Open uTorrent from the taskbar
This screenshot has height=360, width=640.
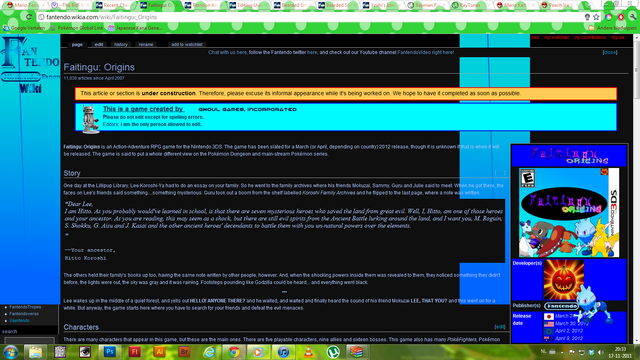(x=333, y=352)
